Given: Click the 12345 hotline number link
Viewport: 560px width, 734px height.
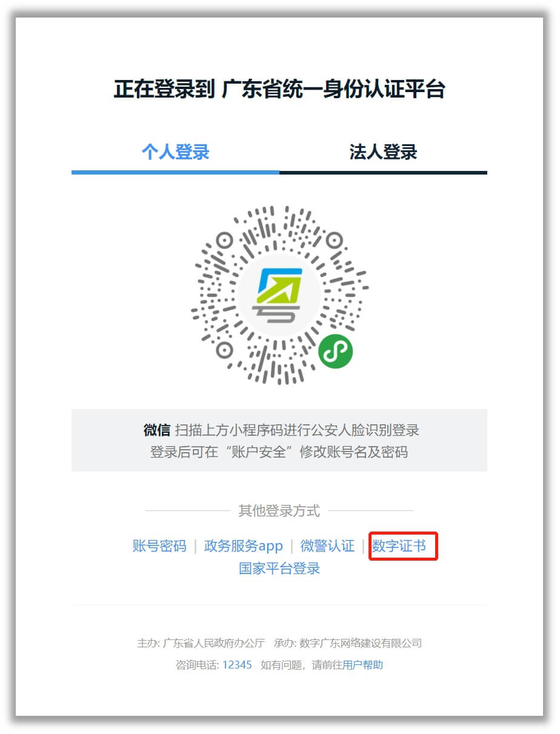Looking at the screenshot, I should (x=237, y=665).
